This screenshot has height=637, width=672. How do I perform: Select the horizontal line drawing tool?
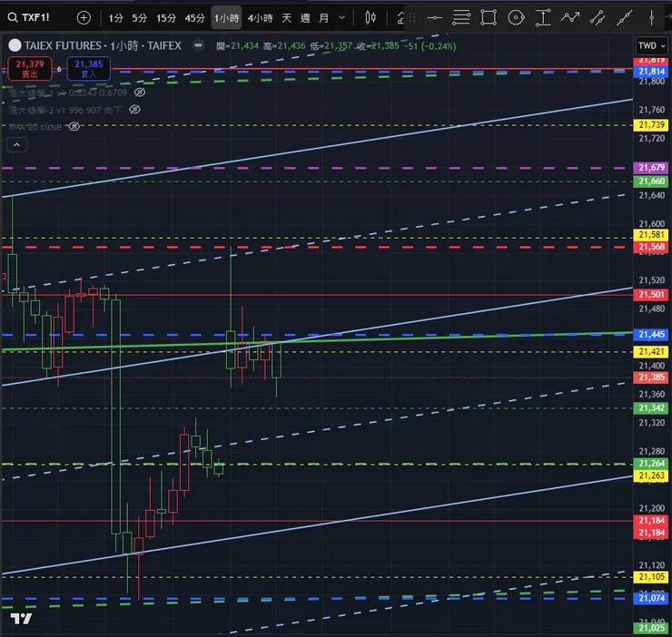pos(435,17)
